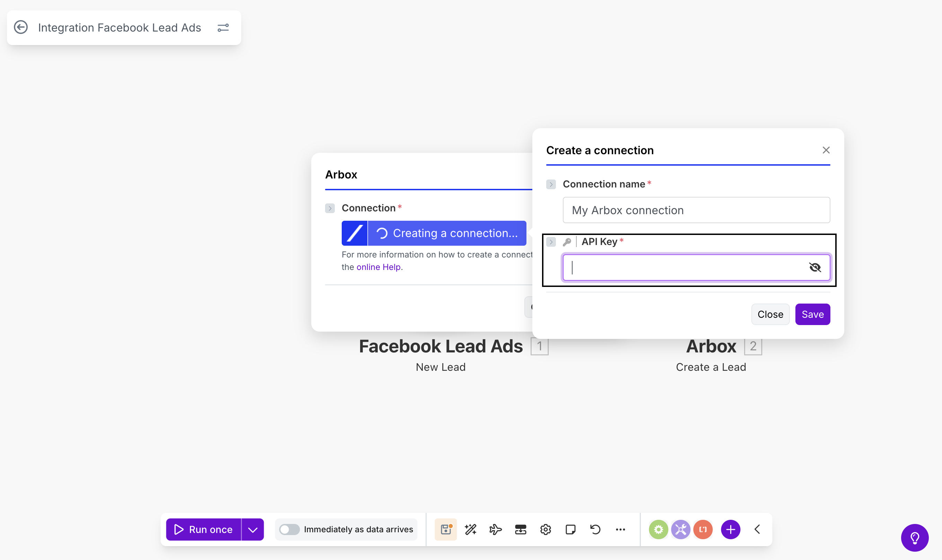Toggle the Immediately as data arrives switch

click(x=289, y=530)
